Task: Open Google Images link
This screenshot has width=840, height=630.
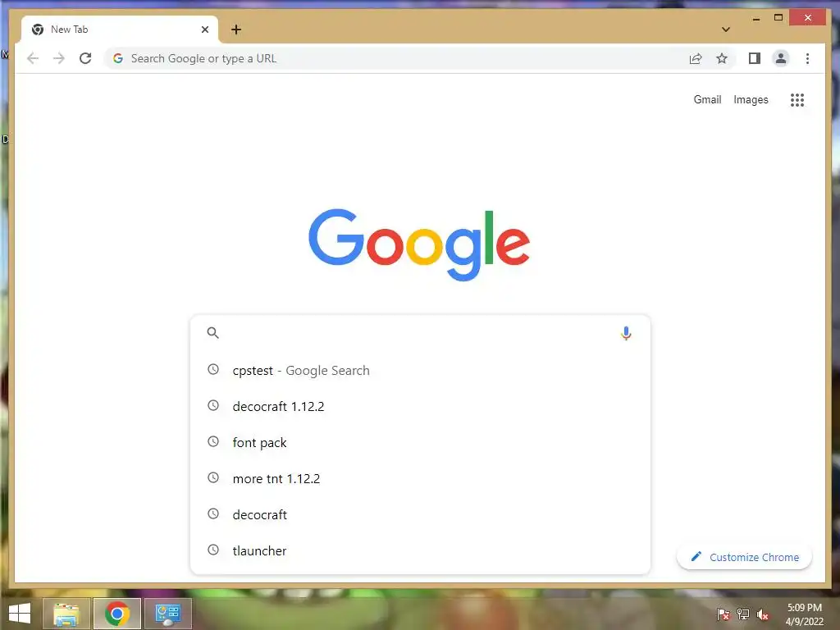Action: coord(751,99)
